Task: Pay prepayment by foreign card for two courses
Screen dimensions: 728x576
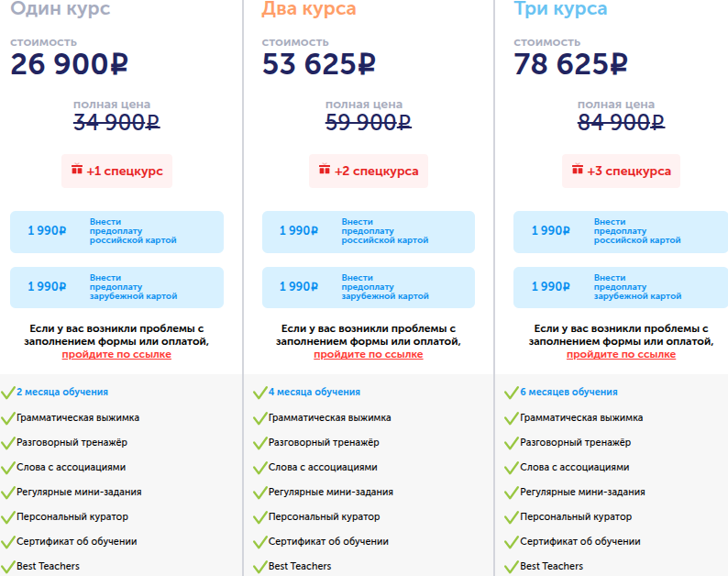Action: [369, 287]
